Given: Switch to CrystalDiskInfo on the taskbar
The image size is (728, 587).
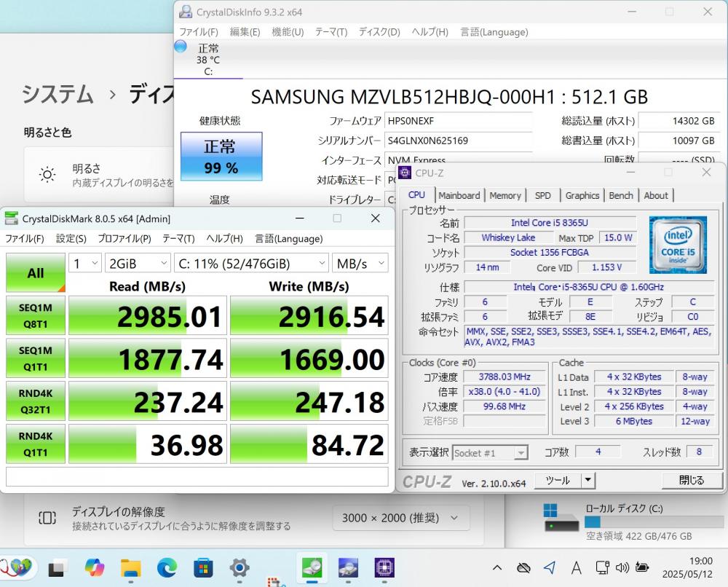Looking at the screenshot, I should (x=348, y=567).
